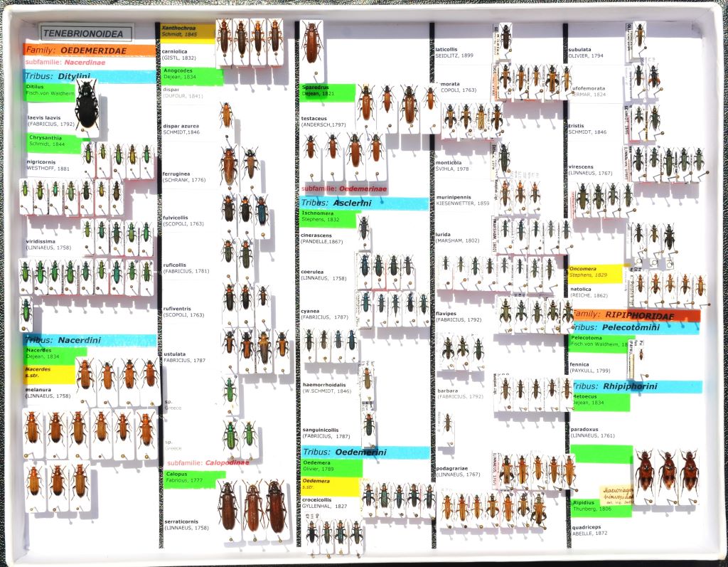The height and width of the screenshot is (567, 728).
Task: Click the large black Ditilus laevis beetle
Action: (x=87, y=105)
